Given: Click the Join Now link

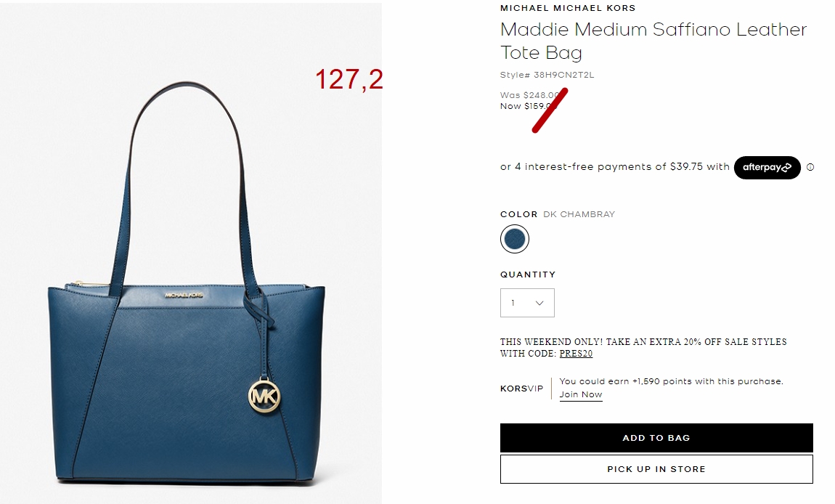Looking at the screenshot, I should 580,395.
